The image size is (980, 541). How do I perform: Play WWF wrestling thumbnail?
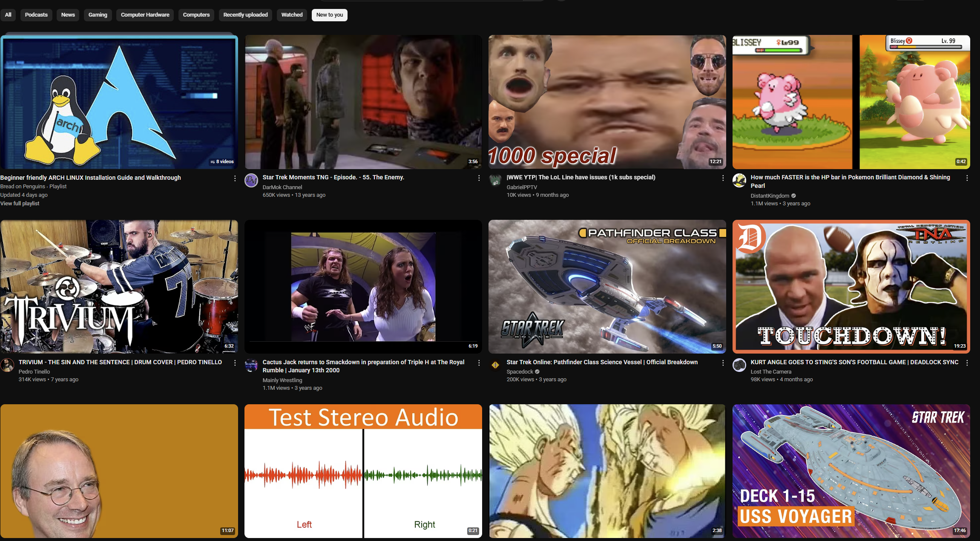tap(363, 287)
